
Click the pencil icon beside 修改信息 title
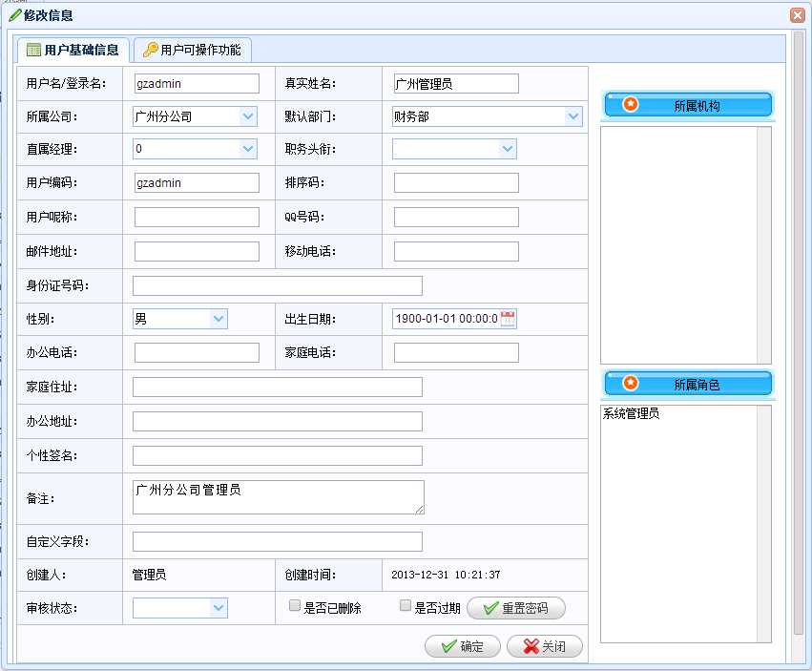[15, 15]
